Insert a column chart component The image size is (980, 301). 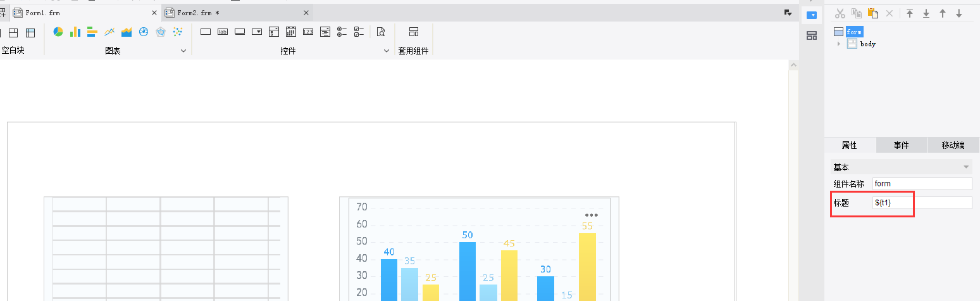75,32
